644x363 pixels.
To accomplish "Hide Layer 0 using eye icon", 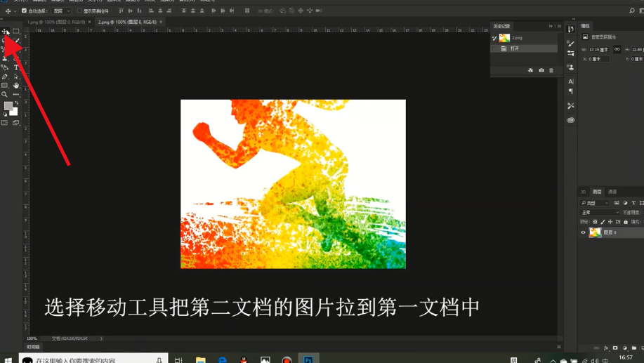I will click(x=583, y=232).
